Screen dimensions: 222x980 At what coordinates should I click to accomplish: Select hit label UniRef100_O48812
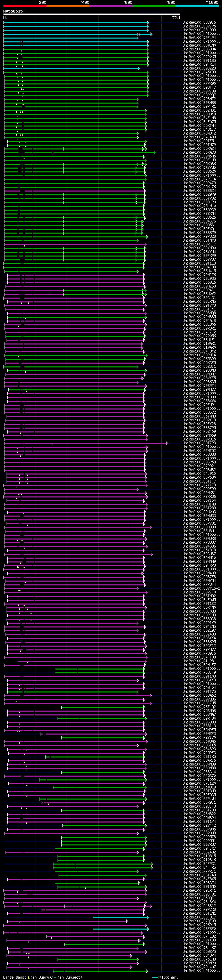click(199, 906)
